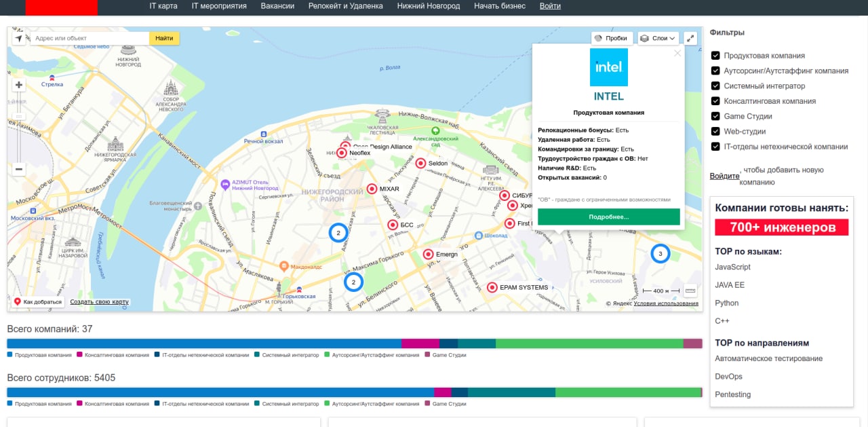Select the Seldon map marker

(420, 164)
